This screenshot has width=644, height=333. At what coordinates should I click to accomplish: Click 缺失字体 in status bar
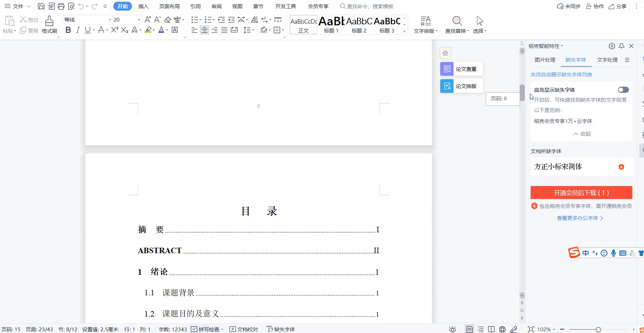[281, 329]
